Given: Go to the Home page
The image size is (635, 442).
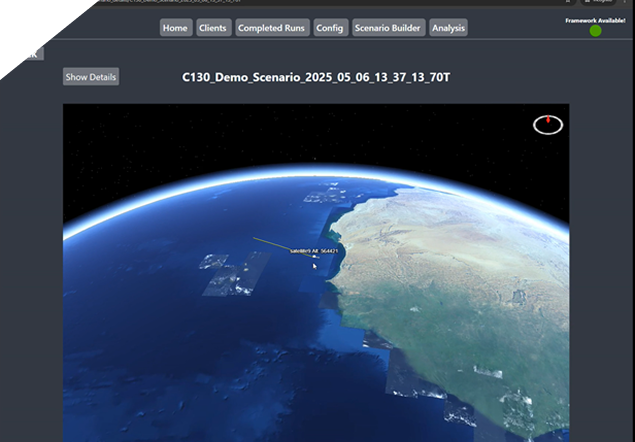Looking at the screenshot, I should click(x=175, y=28).
